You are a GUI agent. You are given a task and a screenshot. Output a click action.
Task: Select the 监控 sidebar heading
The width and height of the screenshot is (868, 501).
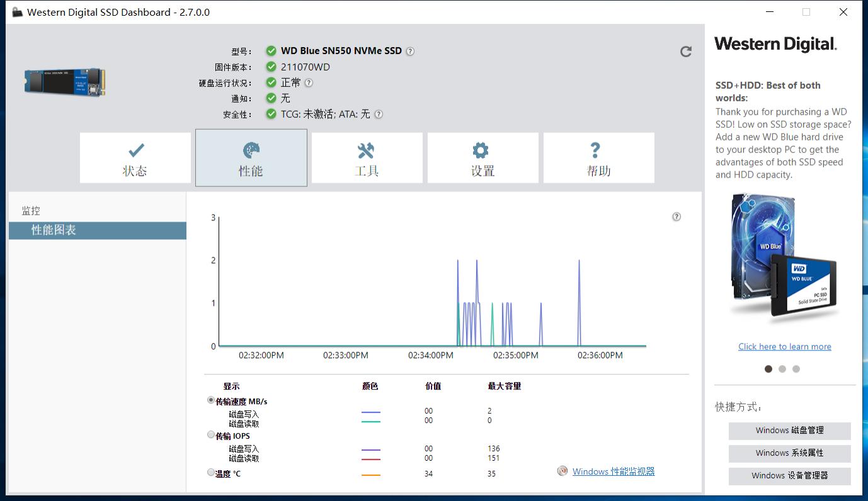[31, 211]
